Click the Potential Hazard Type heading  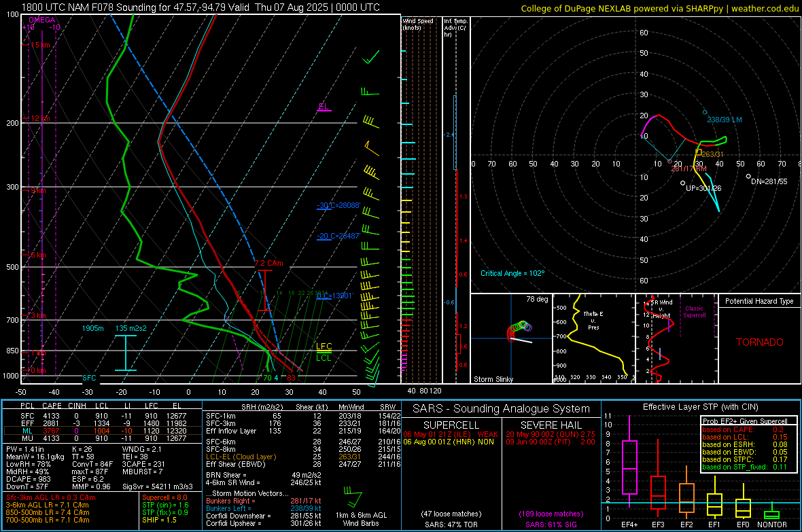[759, 301]
